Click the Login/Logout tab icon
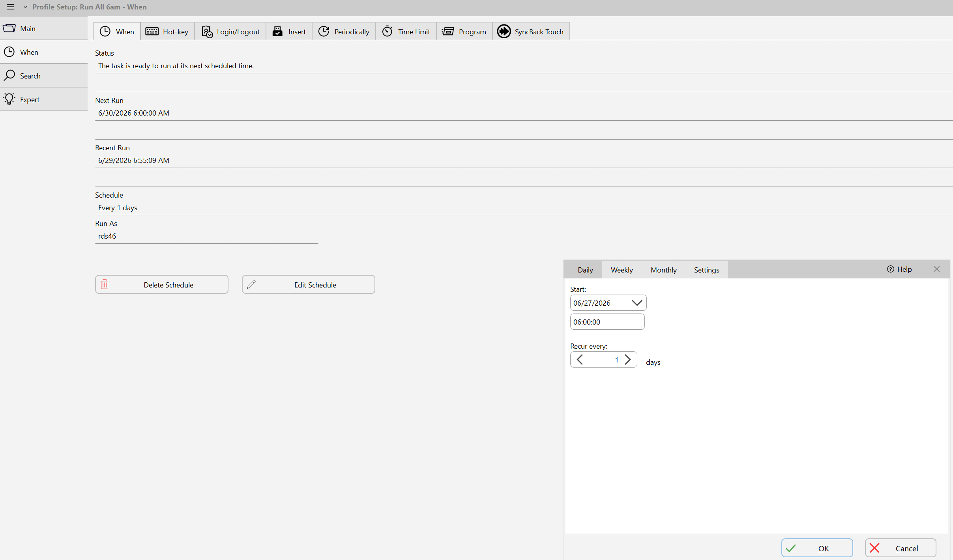953x560 pixels. point(207,32)
